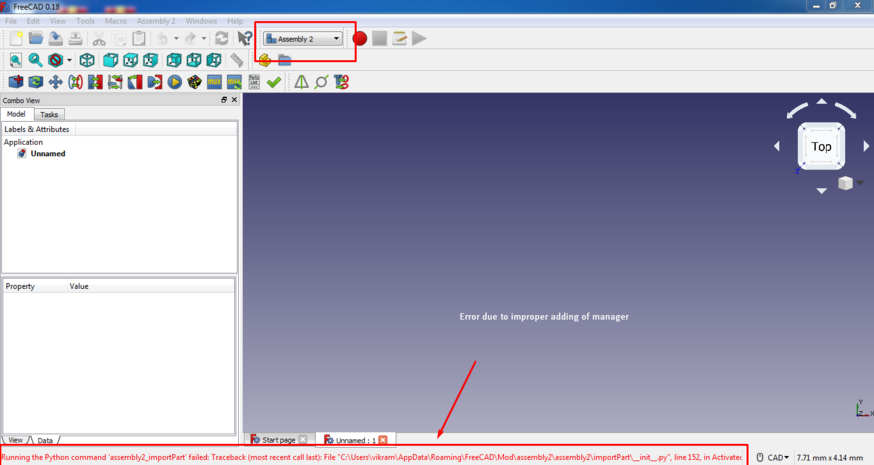Activate the What's This help cursor
The image size is (874, 465).
244,38
